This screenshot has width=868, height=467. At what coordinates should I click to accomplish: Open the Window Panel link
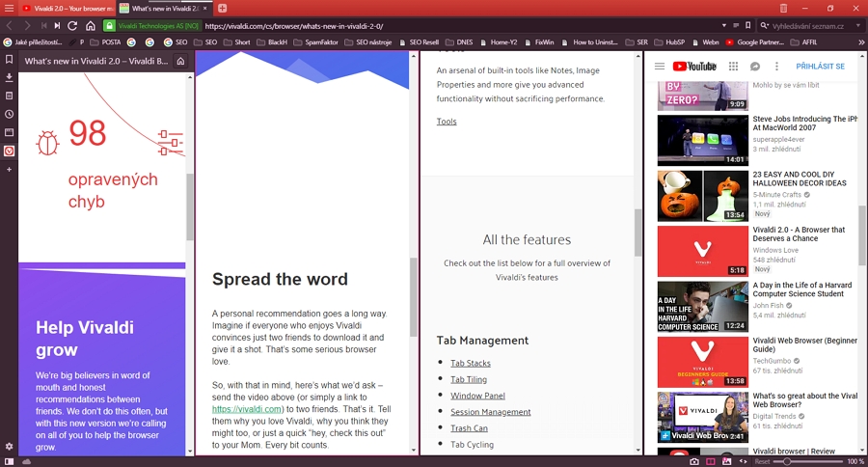(x=477, y=396)
